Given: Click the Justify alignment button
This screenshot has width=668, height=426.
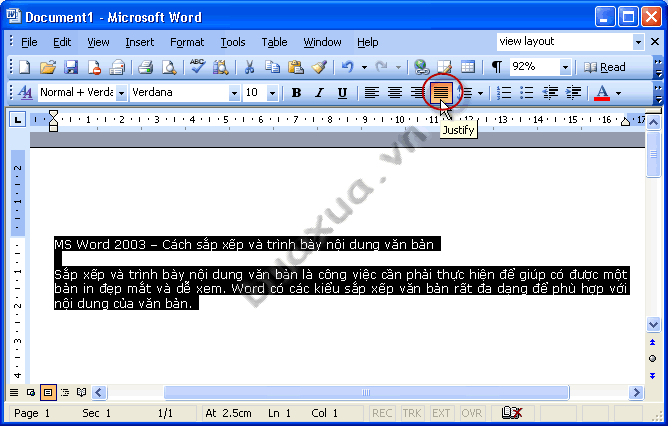Looking at the screenshot, I should (441, 92).
